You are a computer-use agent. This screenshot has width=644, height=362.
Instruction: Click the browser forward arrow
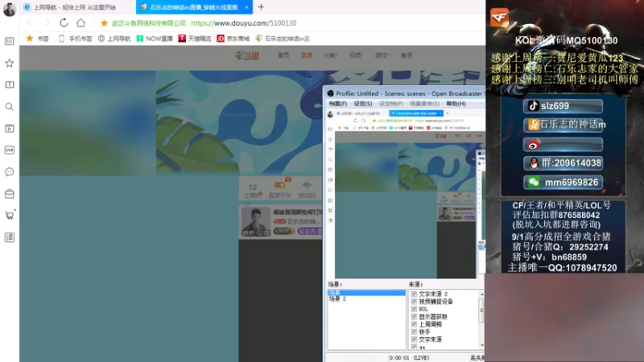point(47,23)
